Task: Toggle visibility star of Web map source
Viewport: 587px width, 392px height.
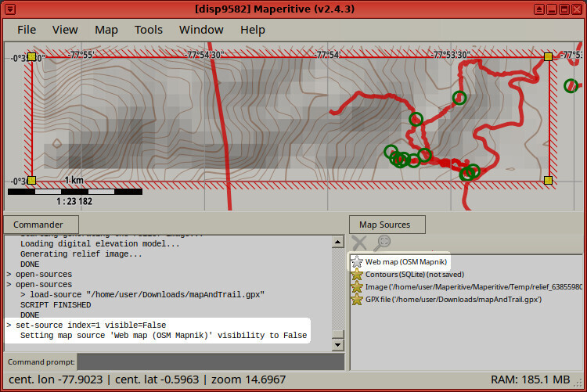Action: click(357, 261)
